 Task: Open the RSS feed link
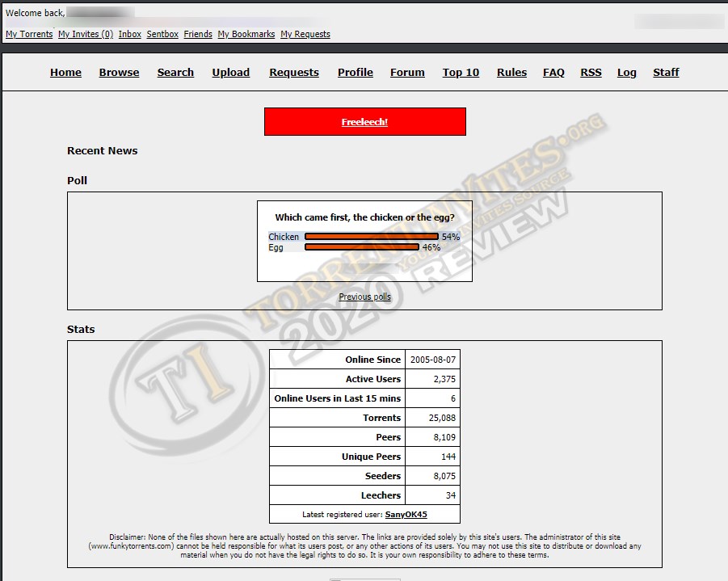click(591, 73)
